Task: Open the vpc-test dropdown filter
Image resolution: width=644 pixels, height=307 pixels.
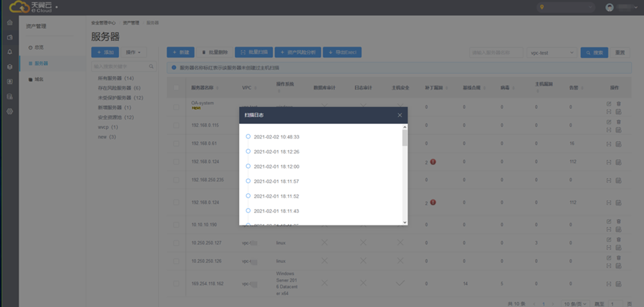Action: [x=552, y=52]
